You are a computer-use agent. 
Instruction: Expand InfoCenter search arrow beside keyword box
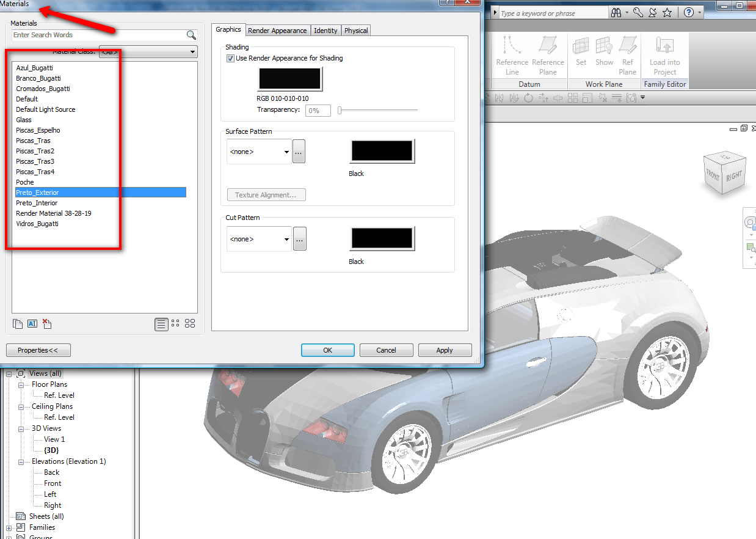click(496, 13)
